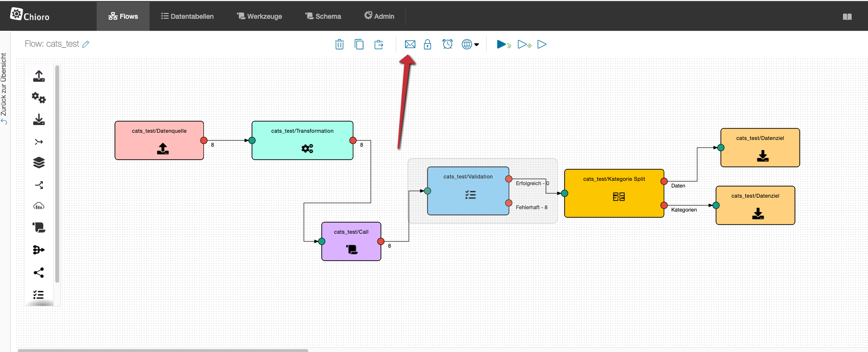Screen dimensions: 868x352
Task: Select the gears transformation palette icon
Action: 39,98
